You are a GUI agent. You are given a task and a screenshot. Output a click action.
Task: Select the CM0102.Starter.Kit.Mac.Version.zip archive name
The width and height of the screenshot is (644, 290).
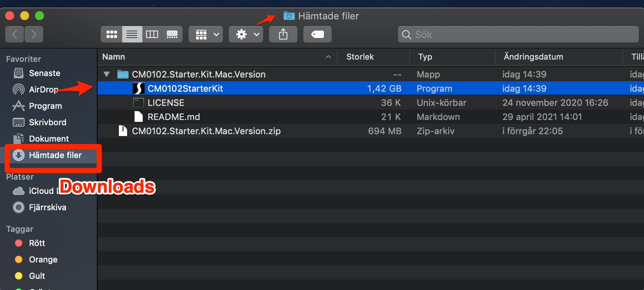(x=206, y=131)
